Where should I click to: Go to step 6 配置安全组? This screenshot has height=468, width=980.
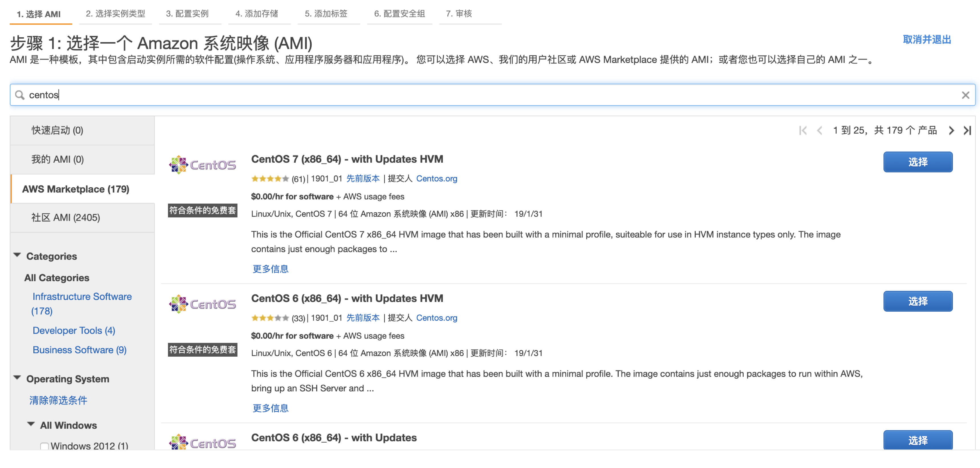(399, 14)
